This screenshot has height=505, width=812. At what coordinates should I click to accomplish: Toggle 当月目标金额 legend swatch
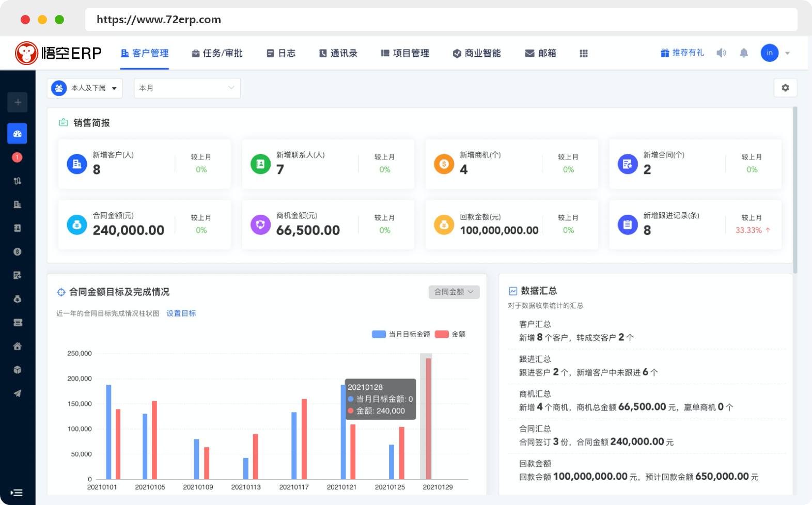tap(379, 335)
